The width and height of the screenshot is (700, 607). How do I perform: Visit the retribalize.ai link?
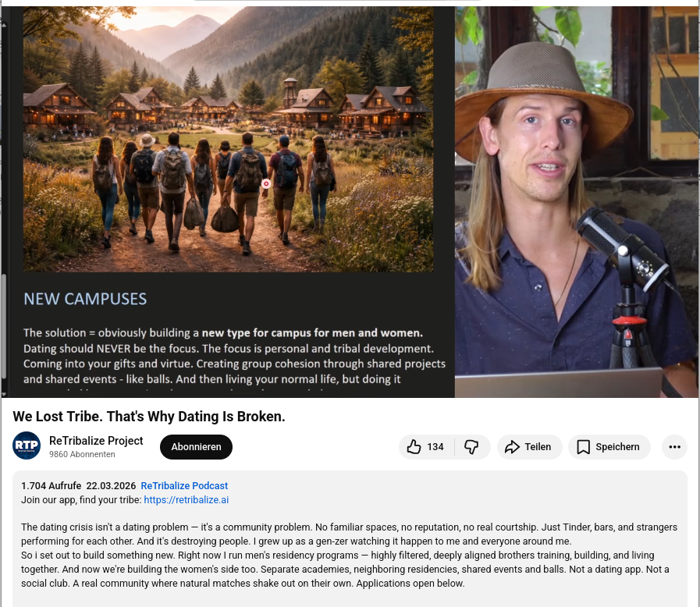point(187,500)
